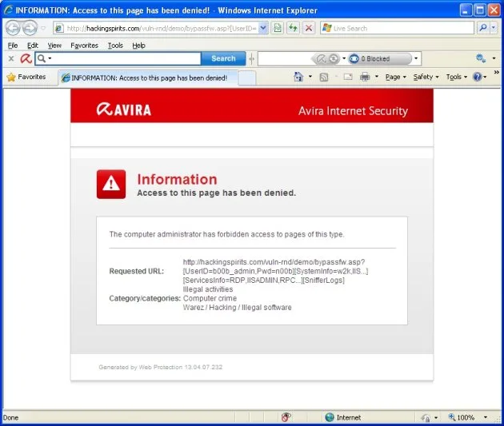Click the Protected Mode padlock status icon
504x426 pixels.
tap(426, 418)
